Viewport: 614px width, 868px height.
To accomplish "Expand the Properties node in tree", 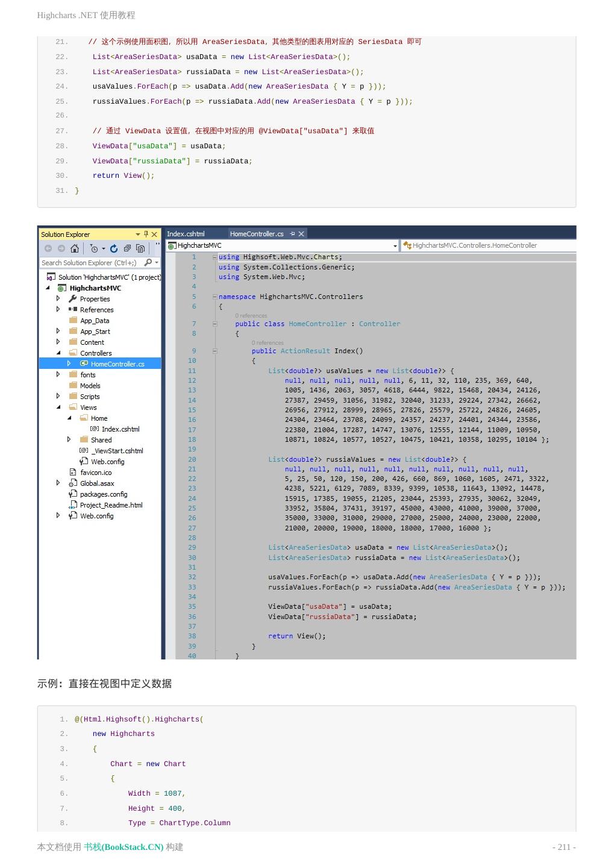I will pyautogui.click(x=58, y=298).
